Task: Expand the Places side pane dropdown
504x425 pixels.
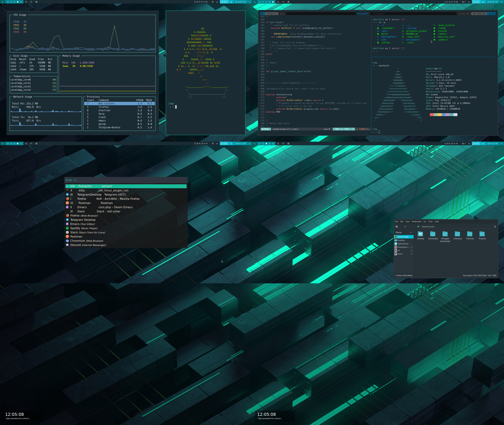Action: pyautogui.click(x=411, y=232)
